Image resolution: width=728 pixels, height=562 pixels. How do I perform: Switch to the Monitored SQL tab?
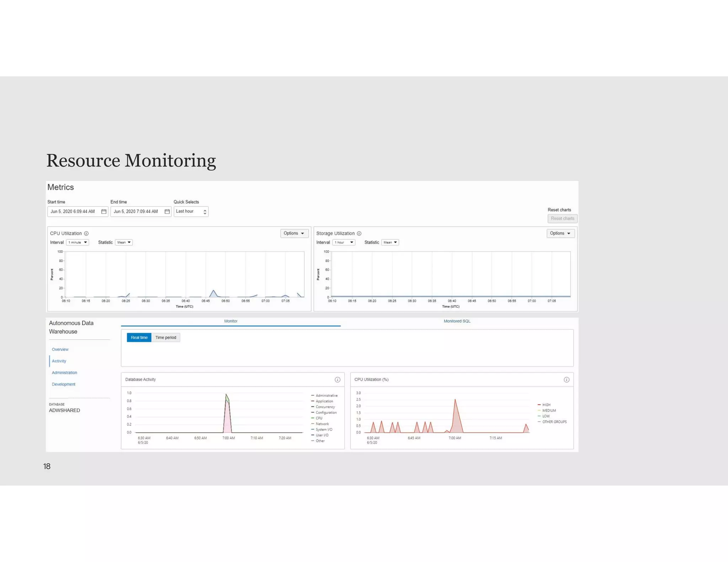click(457, 321)
